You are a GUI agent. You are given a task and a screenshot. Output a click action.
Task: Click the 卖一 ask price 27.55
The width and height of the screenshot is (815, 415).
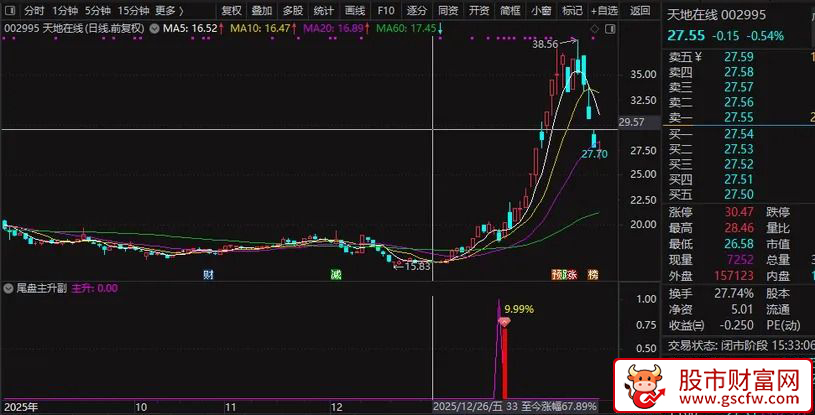[x=739, y=118]
